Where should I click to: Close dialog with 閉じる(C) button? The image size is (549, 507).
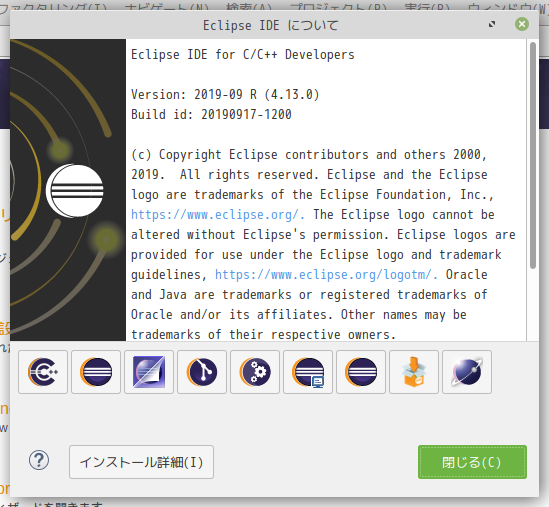coord(472,462)
